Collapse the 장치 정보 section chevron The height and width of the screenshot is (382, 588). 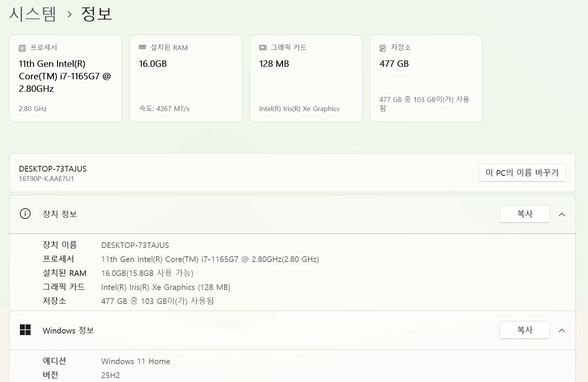click(x=562, y=214)
